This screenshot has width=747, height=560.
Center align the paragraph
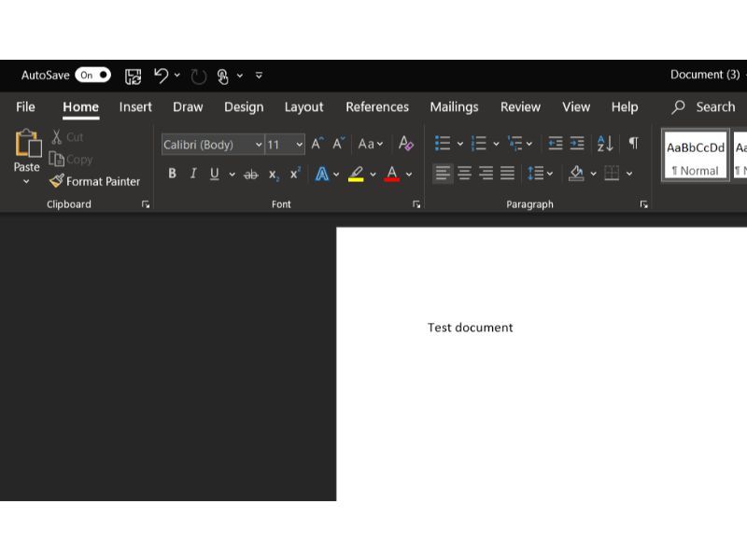[464, 173]
